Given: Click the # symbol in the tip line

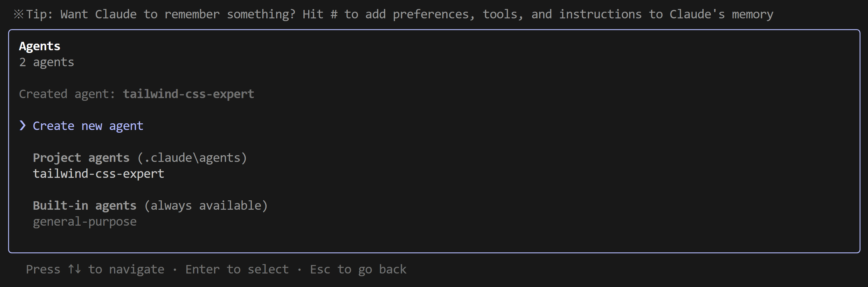Looking at the screenshot, I should tap(333, 14).
